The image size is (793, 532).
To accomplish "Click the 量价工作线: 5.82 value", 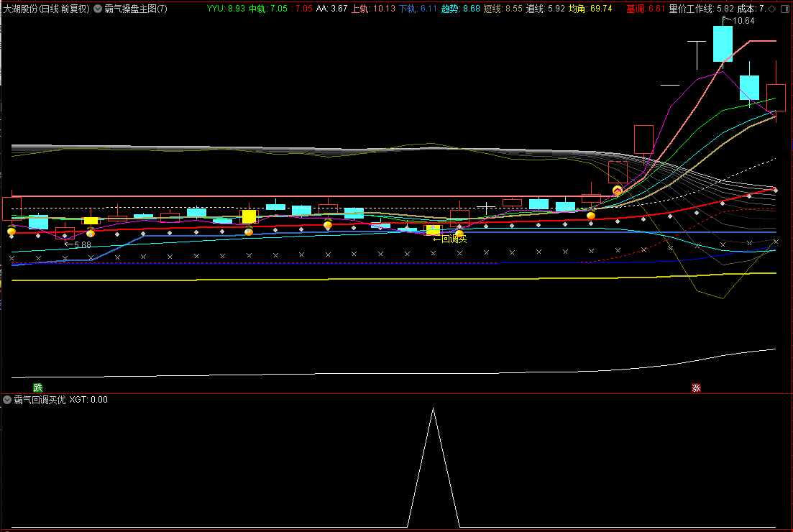I will [701, 9].
